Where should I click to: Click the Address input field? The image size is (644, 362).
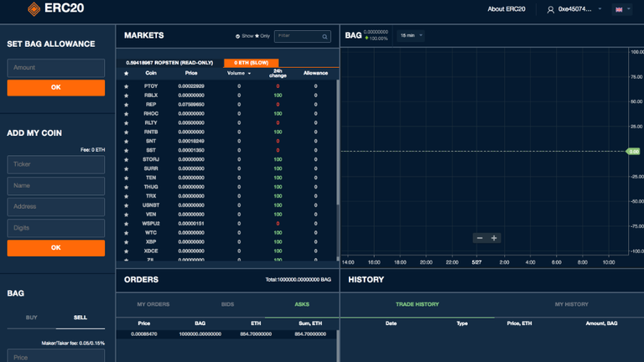tap(56, 207)
